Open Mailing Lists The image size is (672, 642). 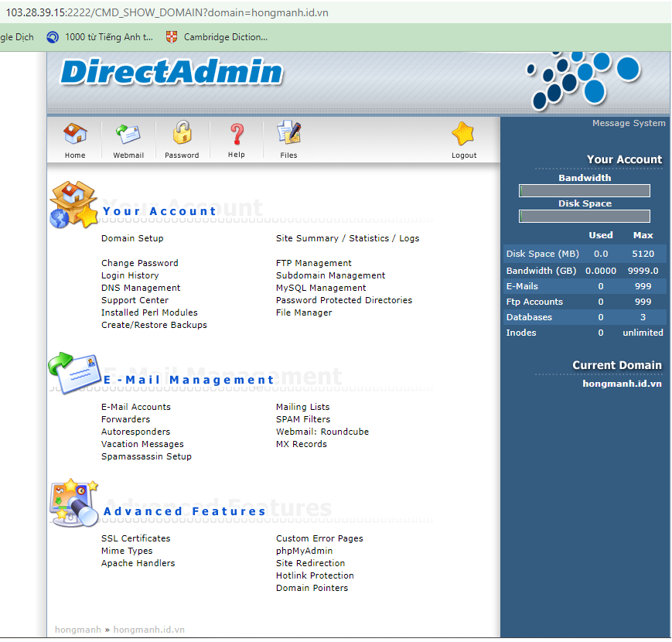tap(302, 407)
